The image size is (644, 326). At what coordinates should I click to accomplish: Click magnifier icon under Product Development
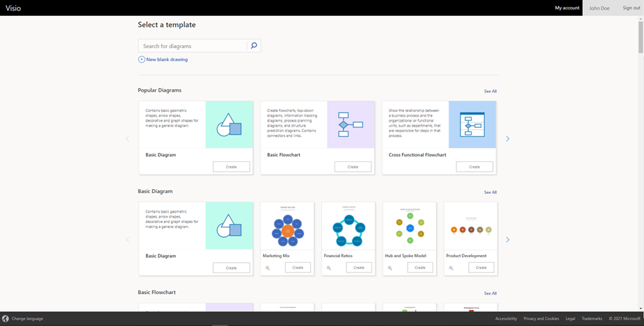coord(451,268)
